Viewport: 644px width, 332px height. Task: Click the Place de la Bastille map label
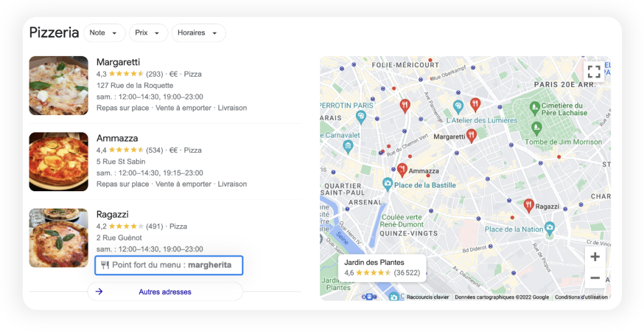tap(425, 185)
